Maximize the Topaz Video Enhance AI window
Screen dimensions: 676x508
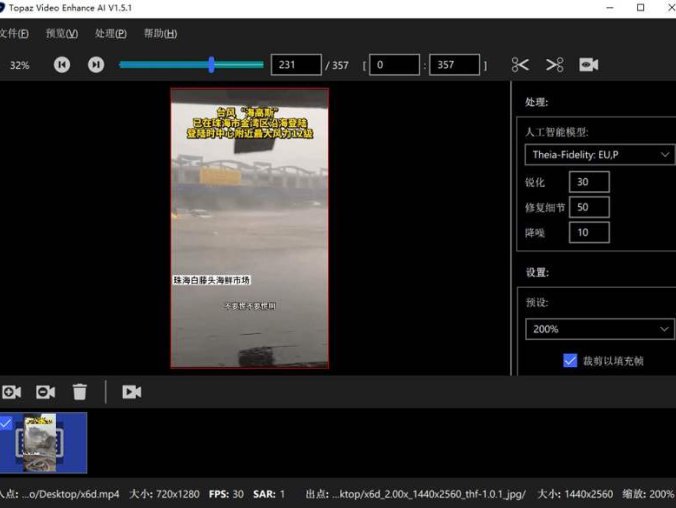point(641,8)
